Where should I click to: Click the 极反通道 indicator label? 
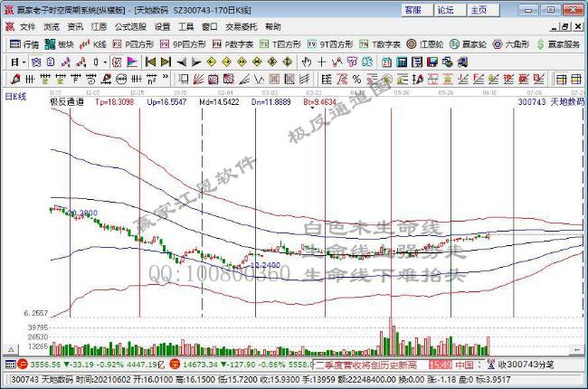coord(67,101)
